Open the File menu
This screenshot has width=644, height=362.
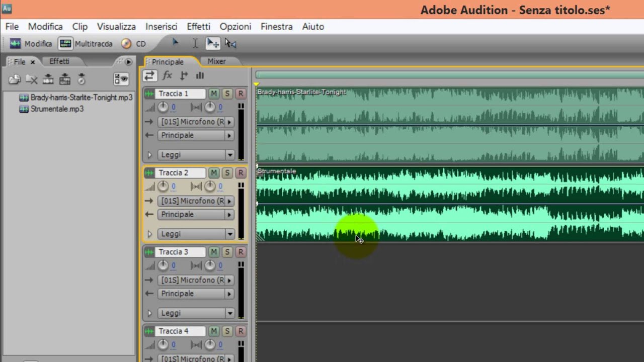(x=12, y=27)
